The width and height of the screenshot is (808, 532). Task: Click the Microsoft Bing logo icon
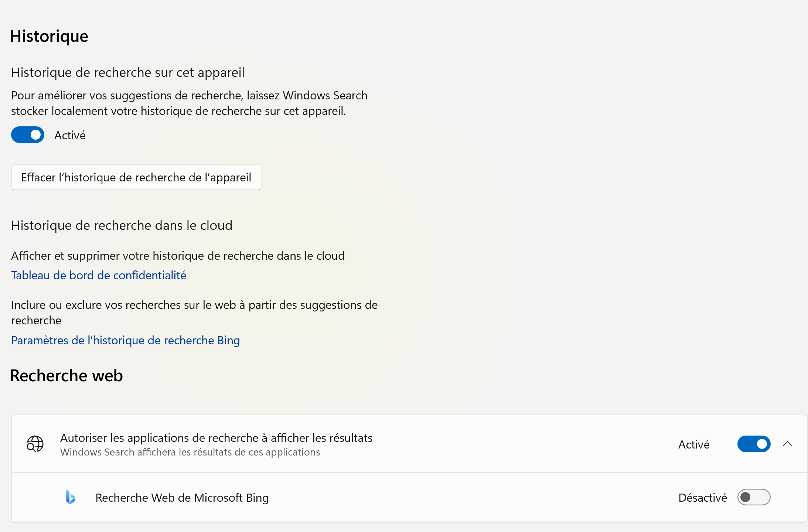[70, 498]
